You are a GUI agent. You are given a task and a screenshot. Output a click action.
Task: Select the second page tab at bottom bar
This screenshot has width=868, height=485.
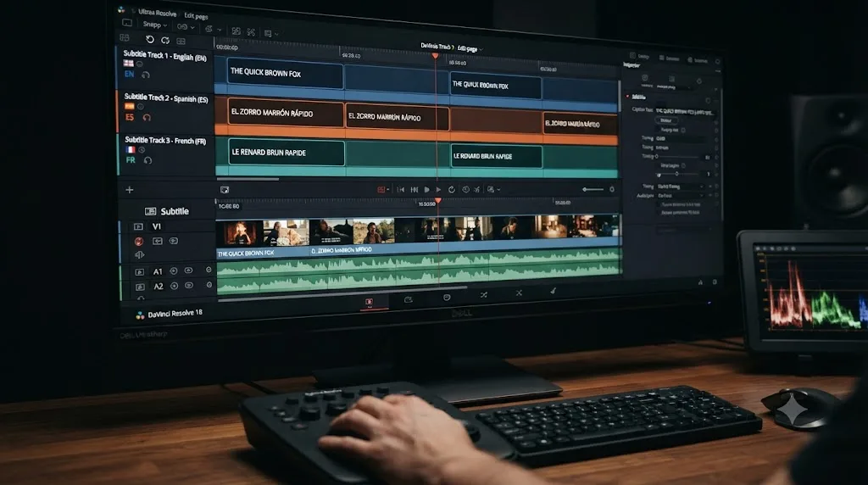coord(409,299)
